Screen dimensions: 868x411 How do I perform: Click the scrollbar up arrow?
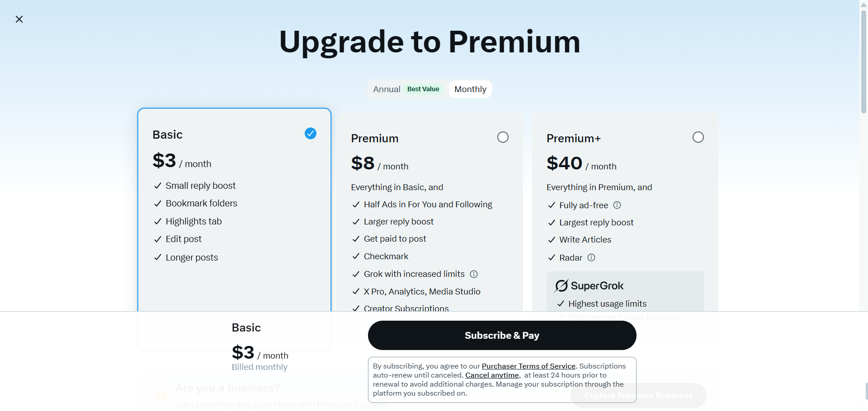coord(863,5)
